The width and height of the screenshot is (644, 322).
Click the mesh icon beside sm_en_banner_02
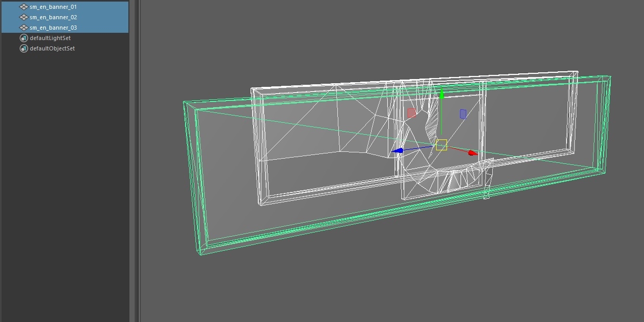[23, 17]
